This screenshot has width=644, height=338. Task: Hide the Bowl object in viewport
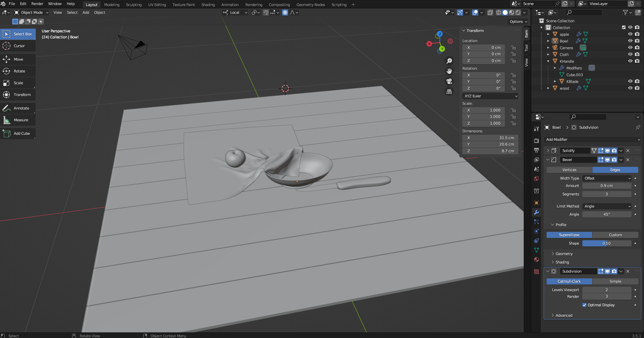[x=630, y=41]
